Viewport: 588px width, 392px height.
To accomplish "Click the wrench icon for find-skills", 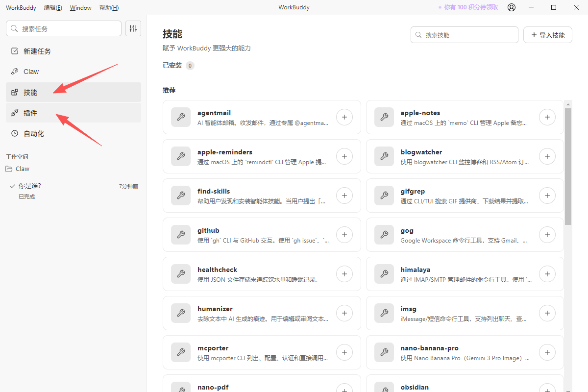I will 180,196.
